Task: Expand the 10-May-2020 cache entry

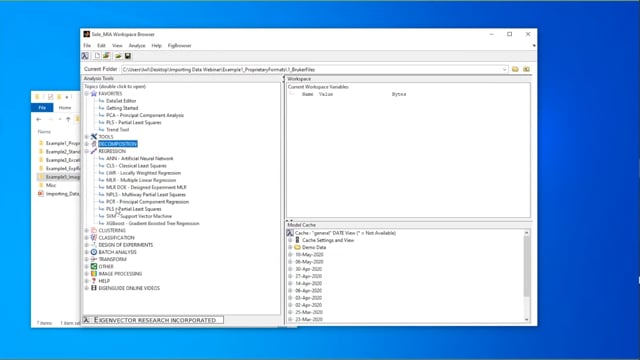Action: (x=290, y=254)
